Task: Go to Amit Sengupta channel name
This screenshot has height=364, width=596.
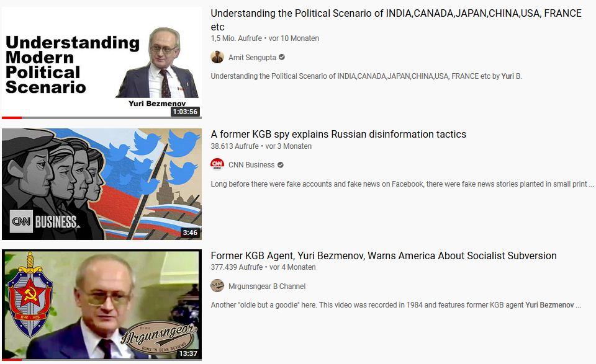Action: coord(252,57)
